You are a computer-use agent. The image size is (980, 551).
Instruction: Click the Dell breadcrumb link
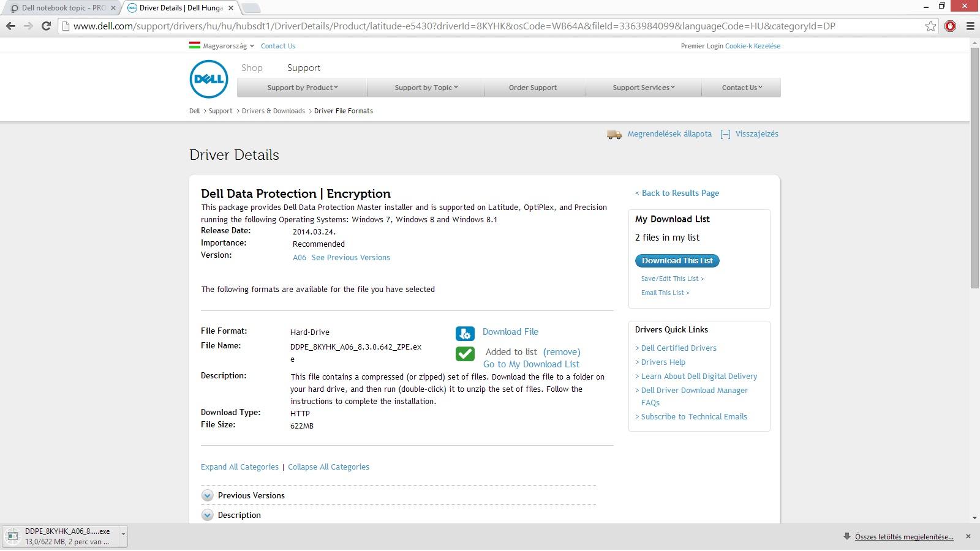coord(194,111)
